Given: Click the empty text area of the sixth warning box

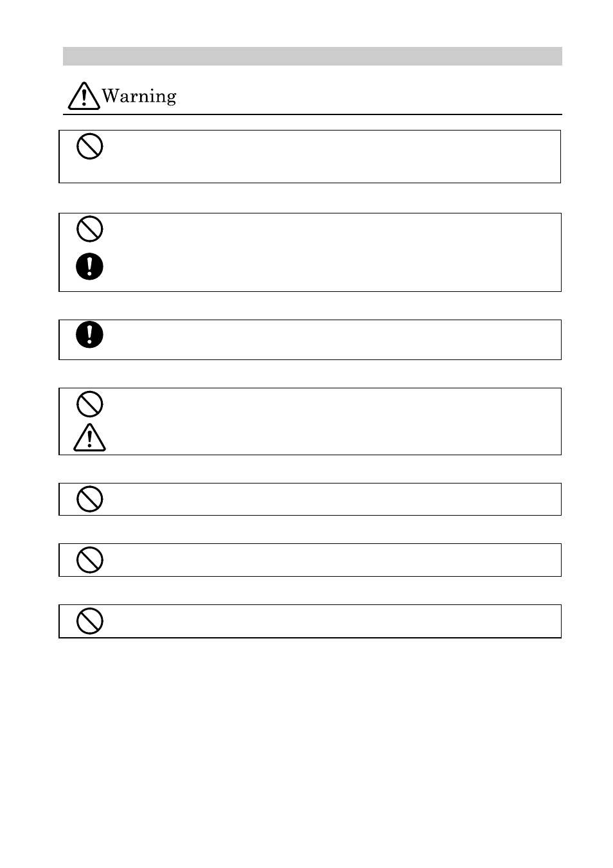Looking at the screenshot, I should (x=331, y=560).
